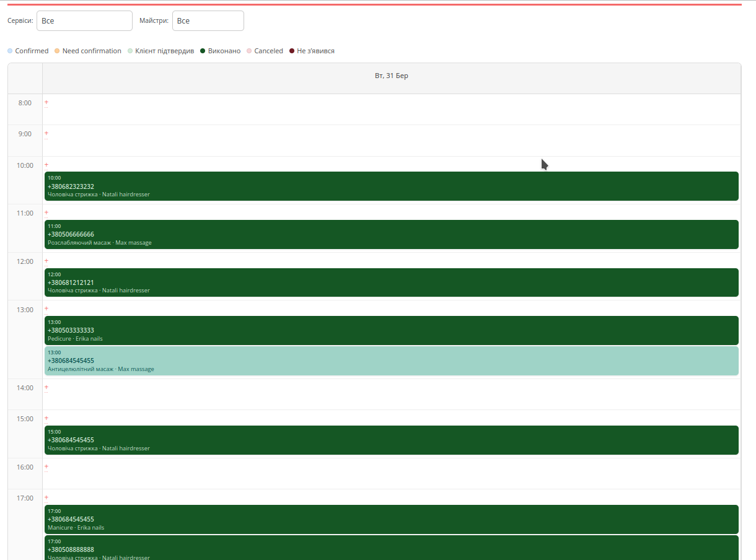The width and height of the screenshot is (756, 560).
Task: Select the Виконано status legend item
Action: (220, 51)
